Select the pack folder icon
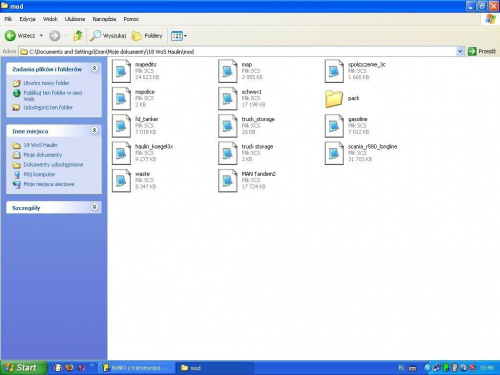The width and height of the screenshot is (500, 375). [x=334, y=99]
